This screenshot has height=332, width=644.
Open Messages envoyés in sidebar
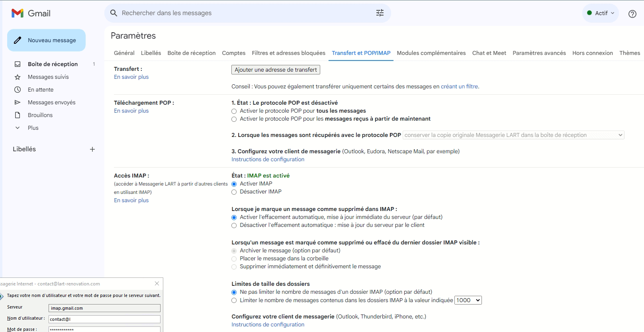click(x=52, y=102)
